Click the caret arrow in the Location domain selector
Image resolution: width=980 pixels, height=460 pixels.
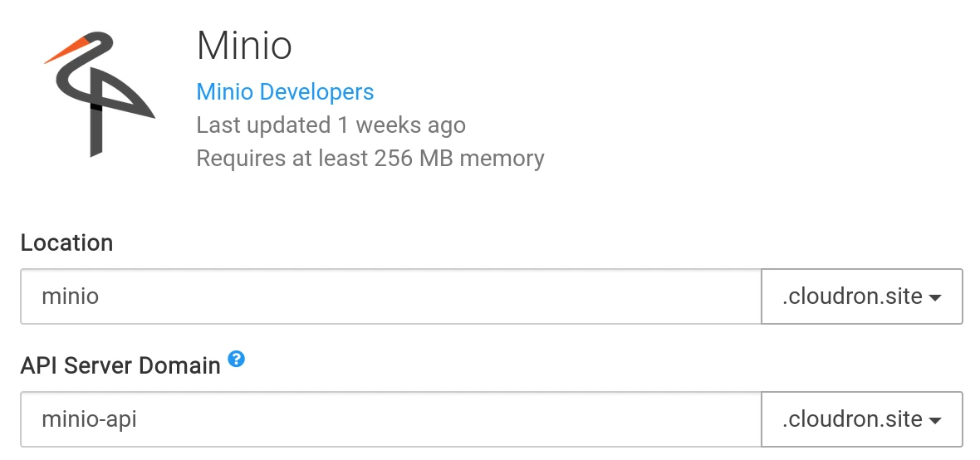pyautogui.click(x=934, y=298)
